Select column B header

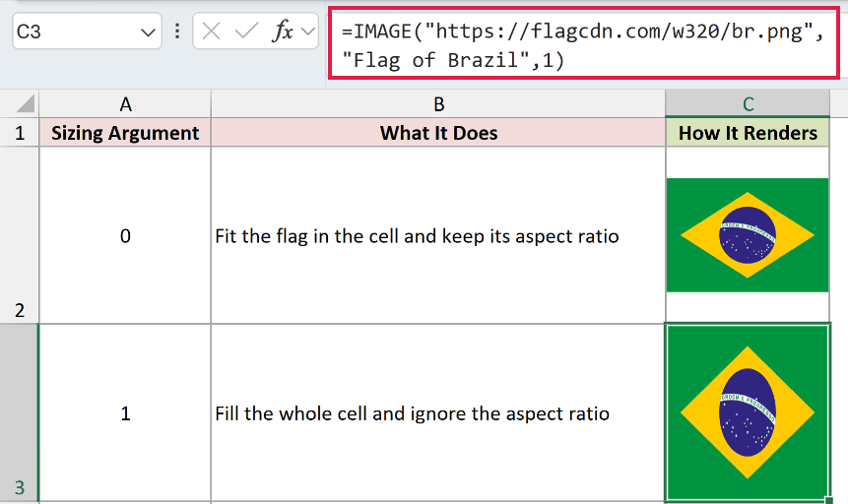point(438,103)
